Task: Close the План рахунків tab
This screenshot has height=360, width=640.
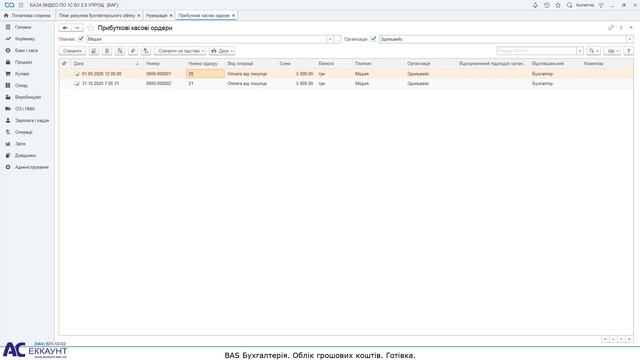Action: [x=139, y=16]
